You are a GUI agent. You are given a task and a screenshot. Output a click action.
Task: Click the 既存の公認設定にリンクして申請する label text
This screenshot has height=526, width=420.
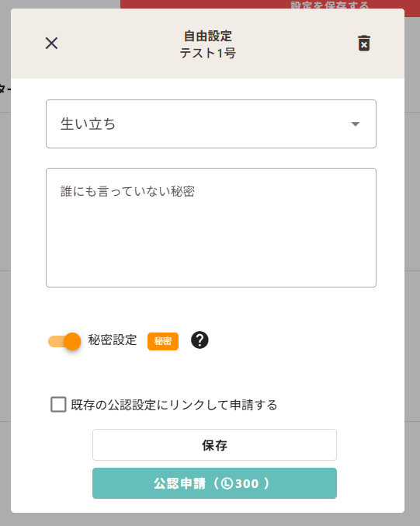click(174, 405)
